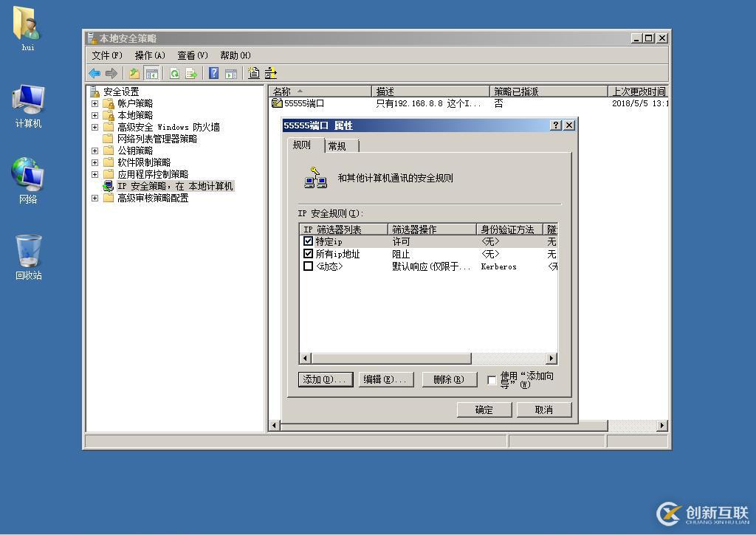Expand the 高级审核策略配置 tree node
Screen dimensions: 756x535
tap(94, 198)
